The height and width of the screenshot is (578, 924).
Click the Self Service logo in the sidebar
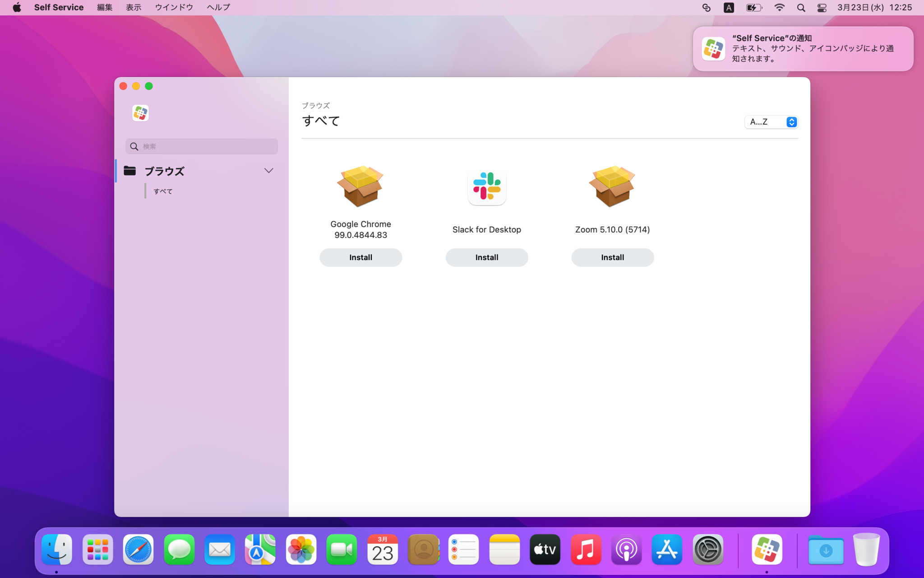tap(140, 113)
